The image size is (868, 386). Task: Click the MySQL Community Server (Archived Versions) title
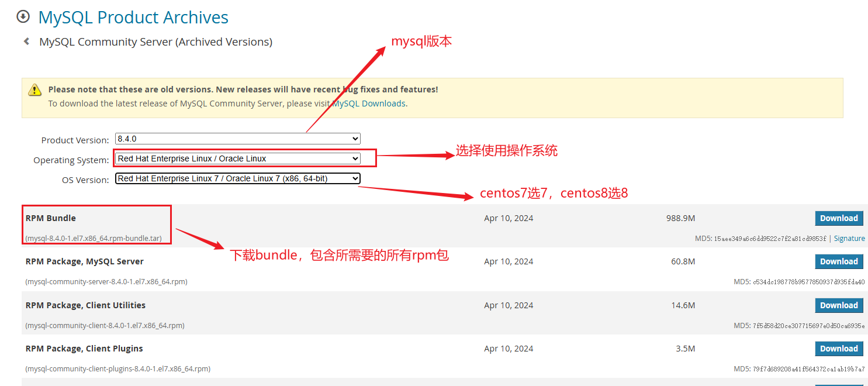pos(155,42)
